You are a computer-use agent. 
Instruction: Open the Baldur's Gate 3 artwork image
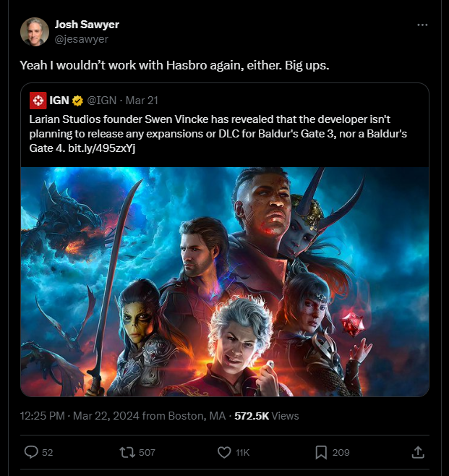[x=224, y=282]
